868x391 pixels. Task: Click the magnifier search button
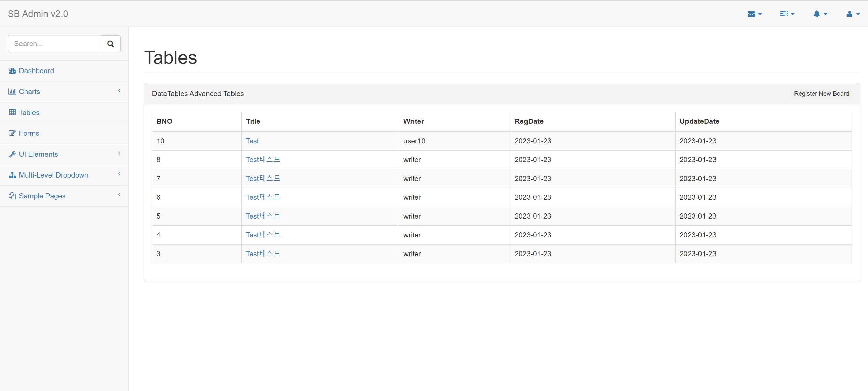pos(110,44)
